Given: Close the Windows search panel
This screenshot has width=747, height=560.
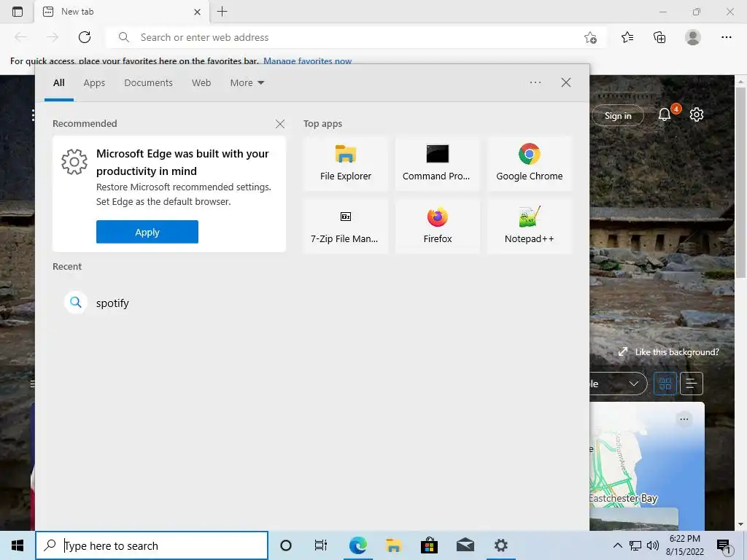Looking at the screenshot, I should 566,82.
